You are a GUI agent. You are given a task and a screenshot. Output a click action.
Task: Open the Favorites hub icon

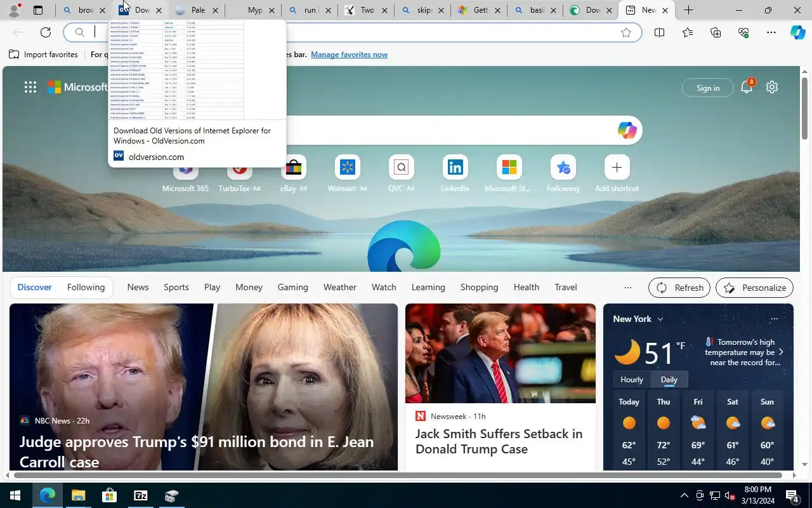tap(688, 32)
